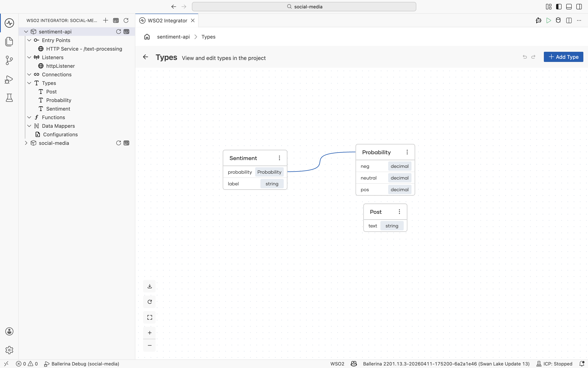Open the Post type's three-dot menu

[399, 212]
